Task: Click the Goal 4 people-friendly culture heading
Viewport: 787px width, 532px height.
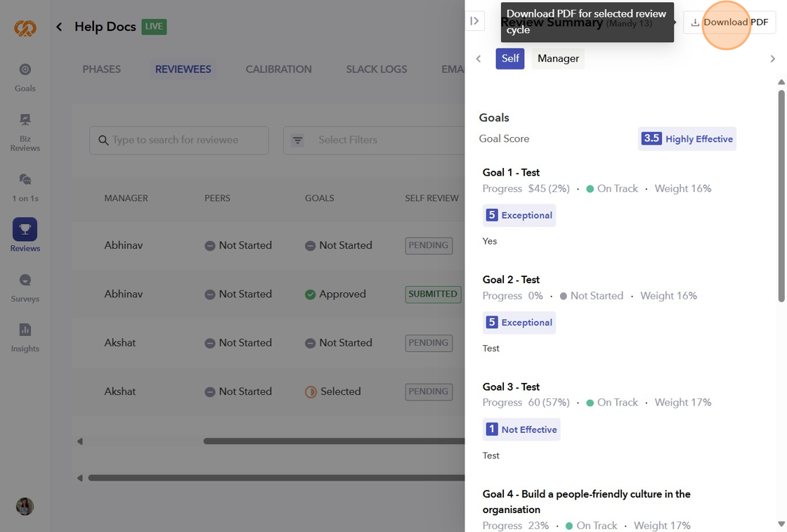Action: click(x=586, y=501)
